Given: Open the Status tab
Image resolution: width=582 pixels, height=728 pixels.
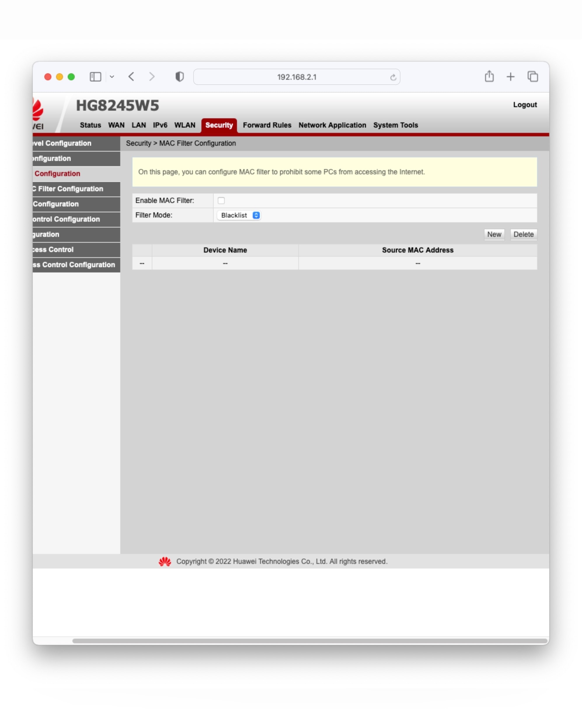Looking at the screenshot, I should pos(90,125).
